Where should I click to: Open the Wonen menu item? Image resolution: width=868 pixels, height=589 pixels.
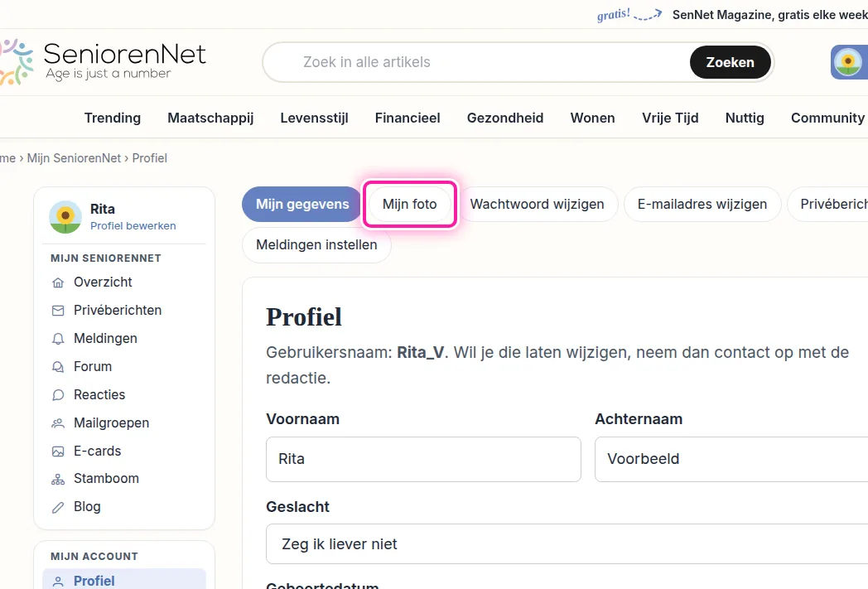pyautogui.click(x=592, y=118)
